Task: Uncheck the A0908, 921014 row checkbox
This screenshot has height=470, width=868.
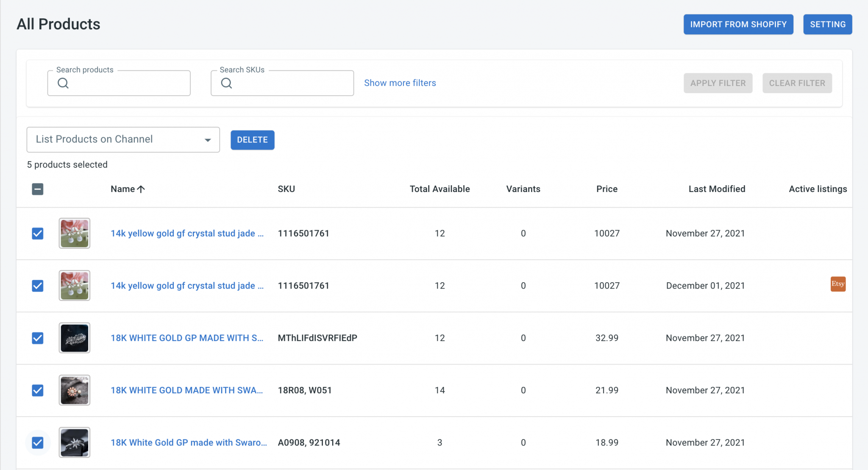Action: [x=38, y=442]
